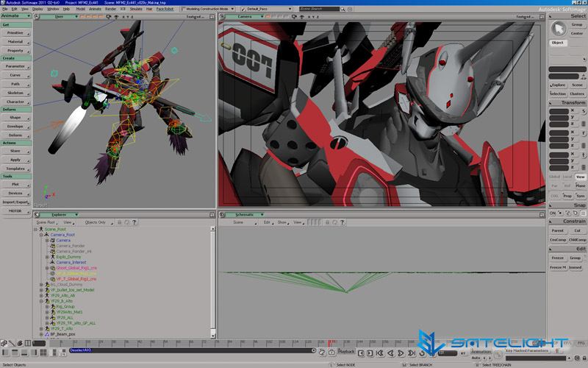Click the selection arrow tool icon
The width and height of the screenshot is (588, 368).
point(559,29)
